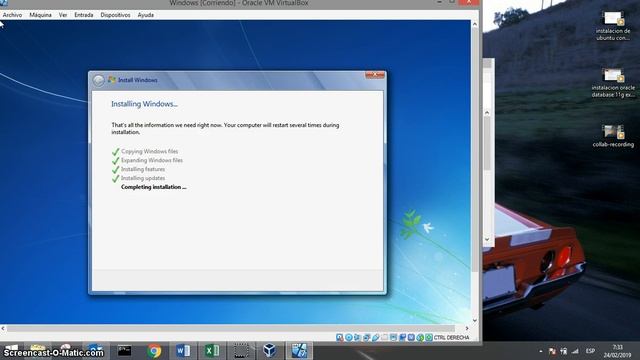Click the back arrow in Install Windows dialog
Screen dimensions: 640x360
pyautogui.click(x=98, y=80)
